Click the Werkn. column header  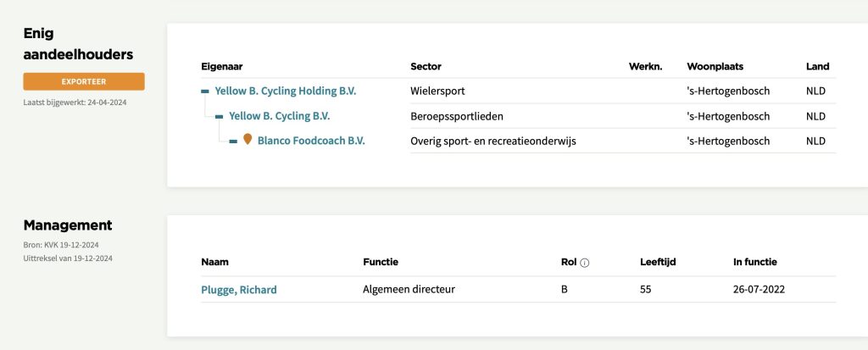645,66
